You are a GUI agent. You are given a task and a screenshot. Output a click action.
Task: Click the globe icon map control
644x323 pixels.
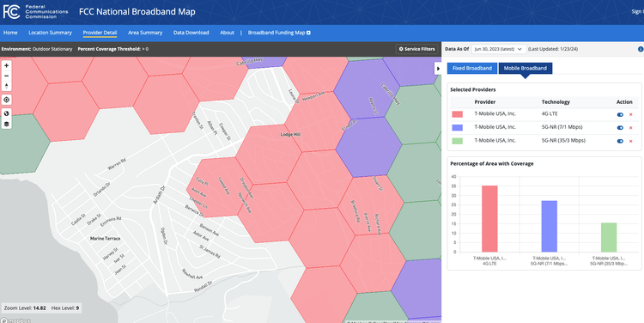point(7,113)
